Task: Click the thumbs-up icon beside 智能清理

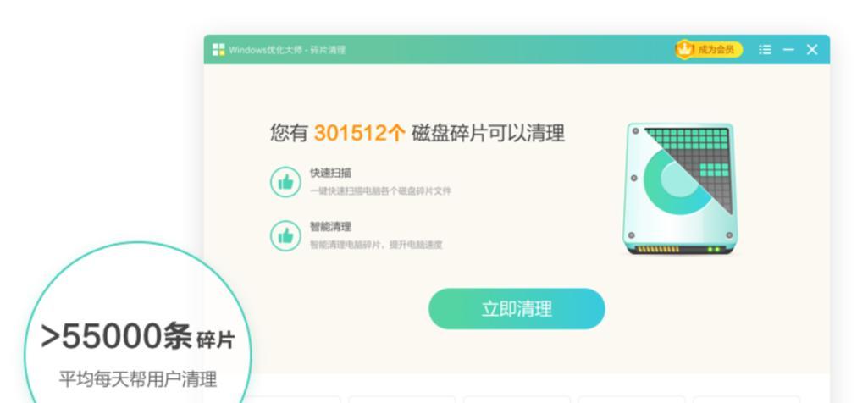Action: click(x=285, y=236)
